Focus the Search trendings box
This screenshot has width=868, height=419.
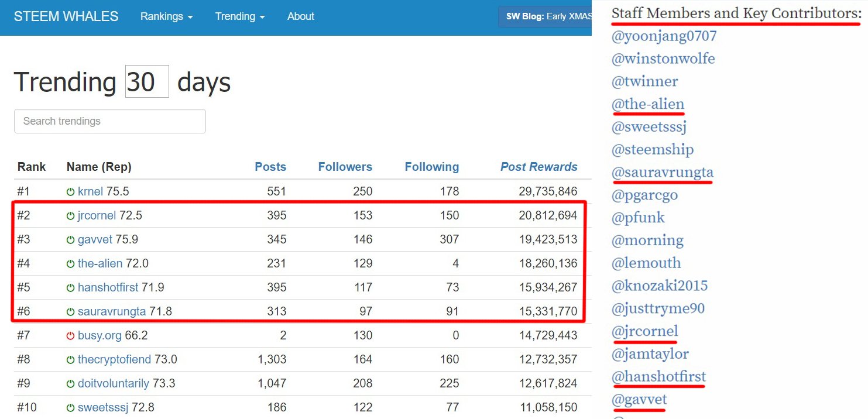(x=110, y=121)
